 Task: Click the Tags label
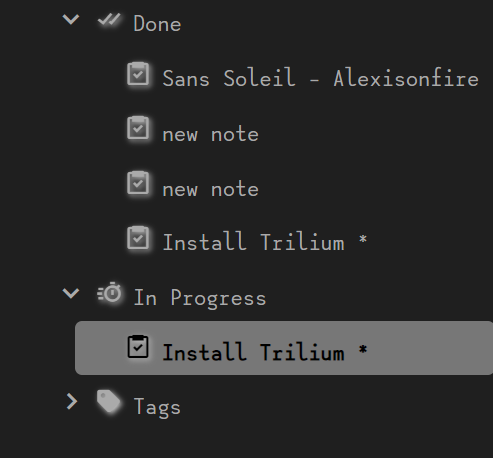click(x=157, y=407)
